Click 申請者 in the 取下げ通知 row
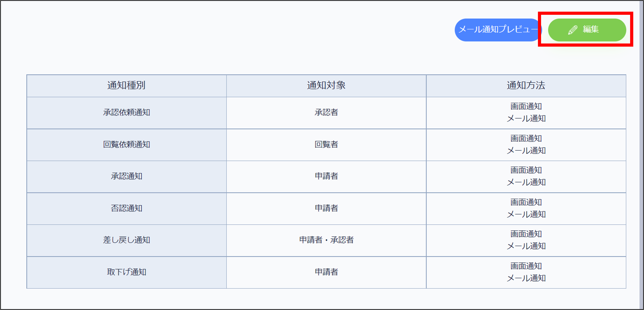Viewport: 644px width, 310px height. point(326,272)
